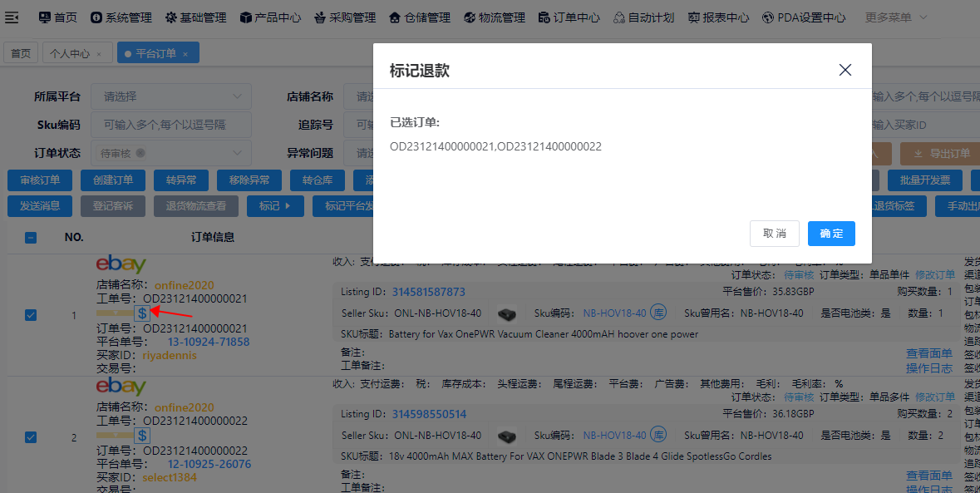
Task: Confirm refund with the 确定 button
Action: [x=830, y=234]
